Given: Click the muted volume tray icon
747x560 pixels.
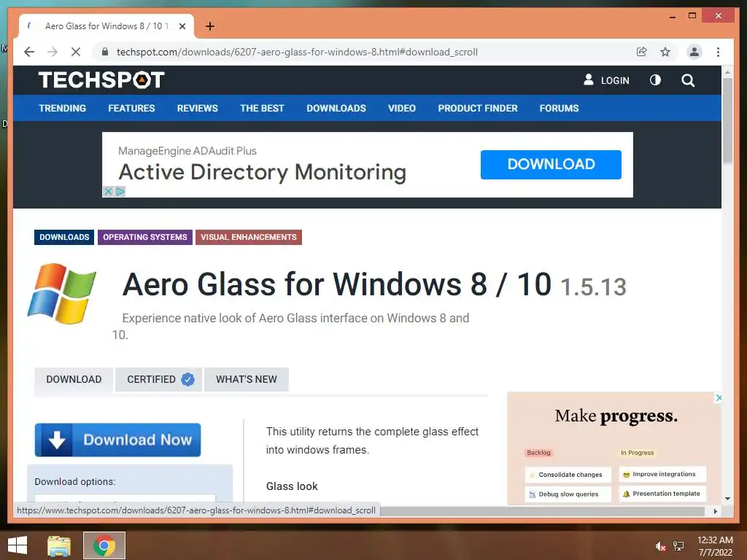Looking at the screenshot, I should click(x=659, y=546).
